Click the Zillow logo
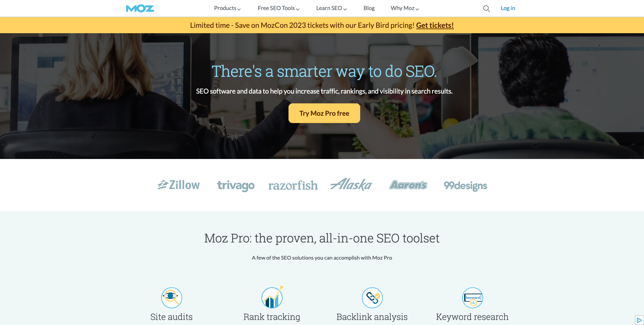This screenshot has width=644, height=325. [x=178, y=185]
